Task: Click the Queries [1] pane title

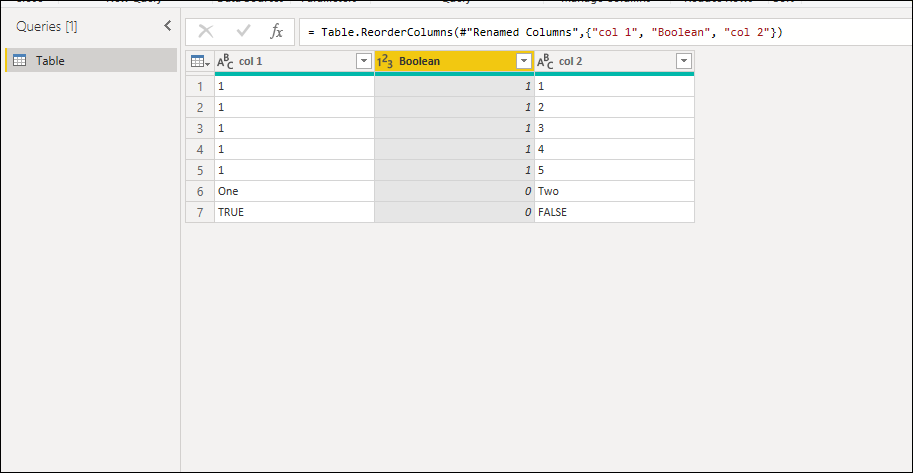Action: click(47, 26)
